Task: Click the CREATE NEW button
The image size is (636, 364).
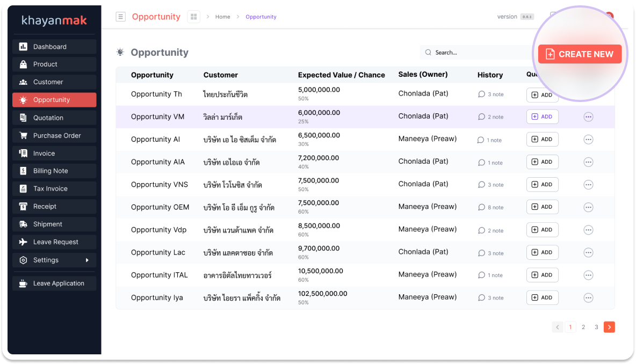Action: pos(580,54)
